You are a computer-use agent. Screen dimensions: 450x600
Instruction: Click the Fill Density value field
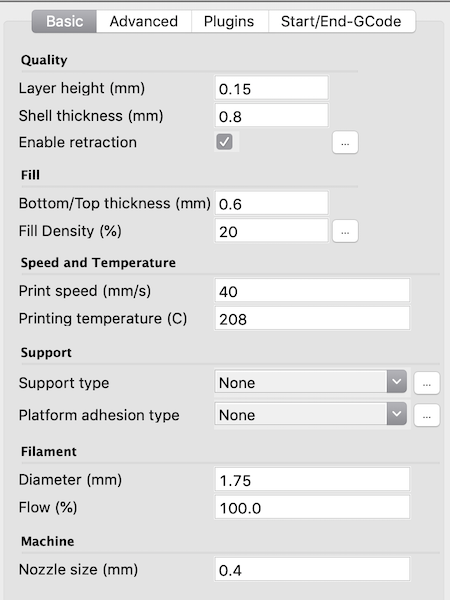[271, 231]
